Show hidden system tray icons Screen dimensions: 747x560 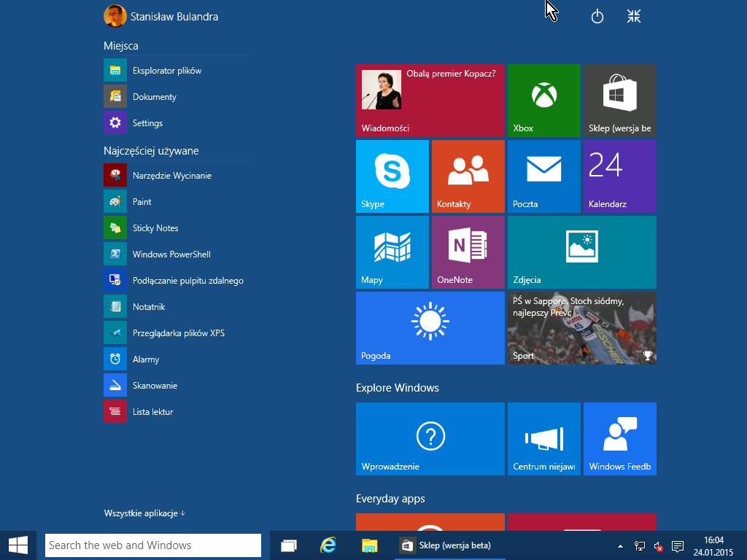click(620, 545)
